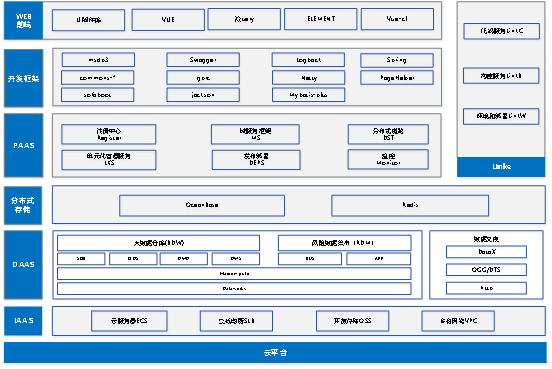Click the OceanBase storage box
This screenshot has width=552, height=369.
tap(202, 205)
